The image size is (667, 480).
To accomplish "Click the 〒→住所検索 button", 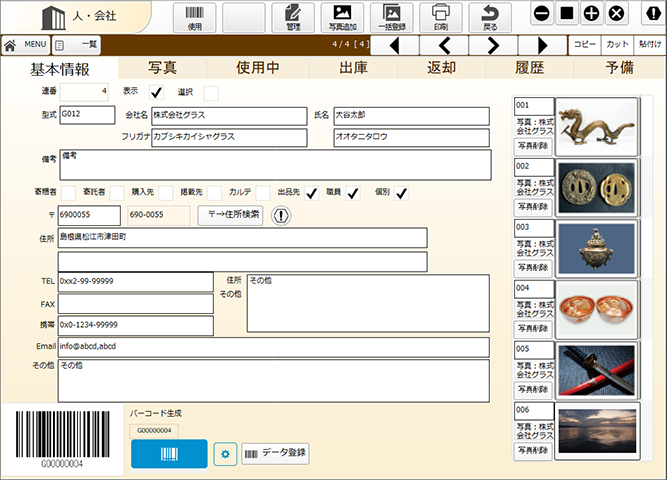I will point(230,215).
